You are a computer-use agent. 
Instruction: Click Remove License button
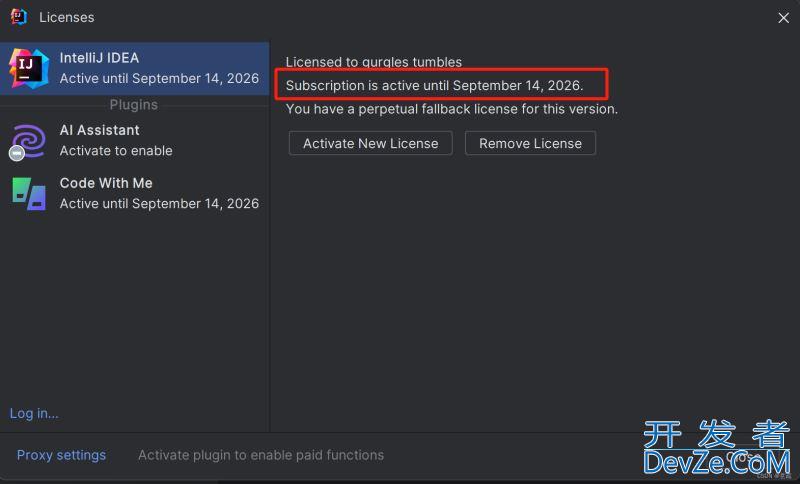pos(530,143)
